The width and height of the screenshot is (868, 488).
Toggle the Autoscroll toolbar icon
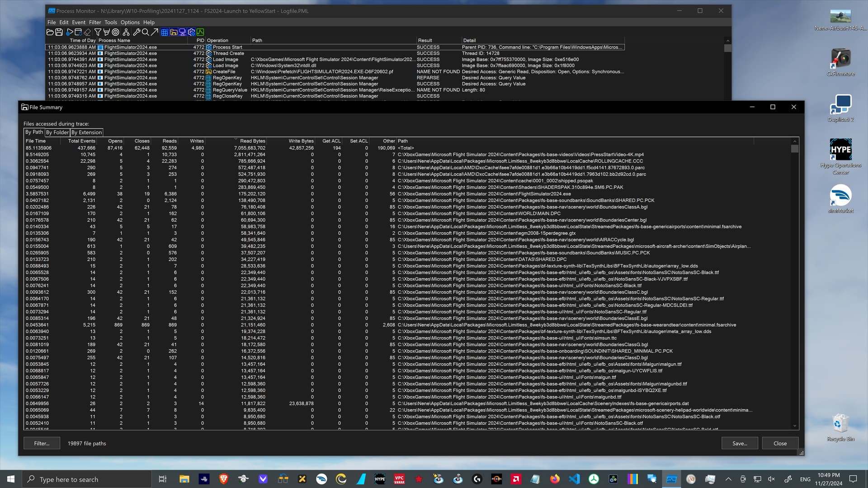pyautogui.click(x=78, y=32)
